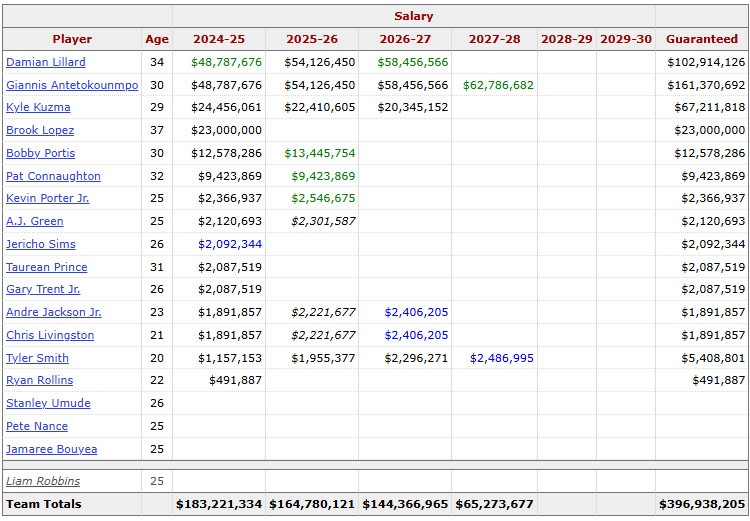Click the Player column header
The image size is (750, 521).
72,39
